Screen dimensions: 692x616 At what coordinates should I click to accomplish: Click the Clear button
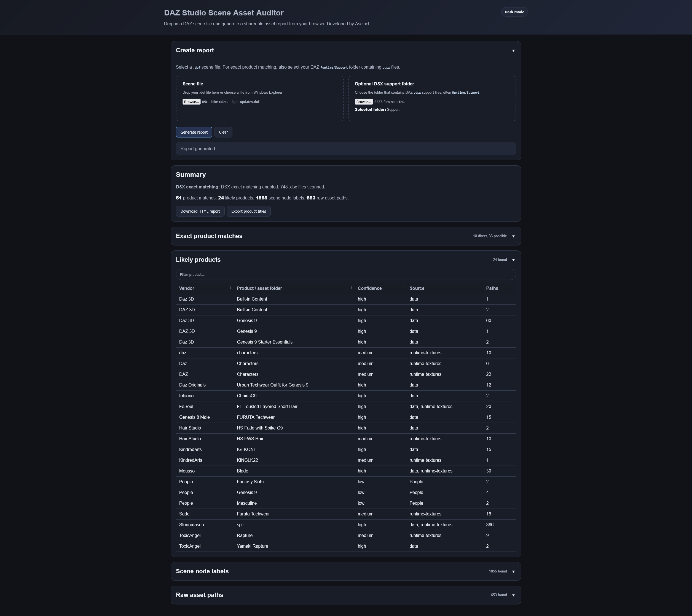point(223,132)
